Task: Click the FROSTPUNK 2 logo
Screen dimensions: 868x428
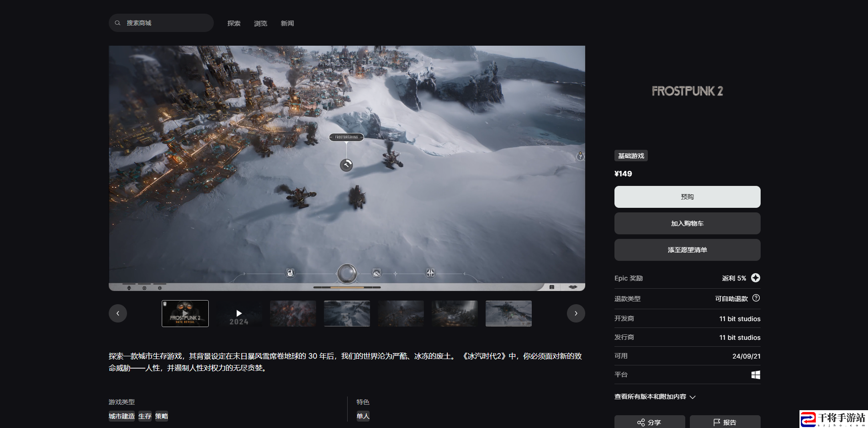Action: point(687,91)
